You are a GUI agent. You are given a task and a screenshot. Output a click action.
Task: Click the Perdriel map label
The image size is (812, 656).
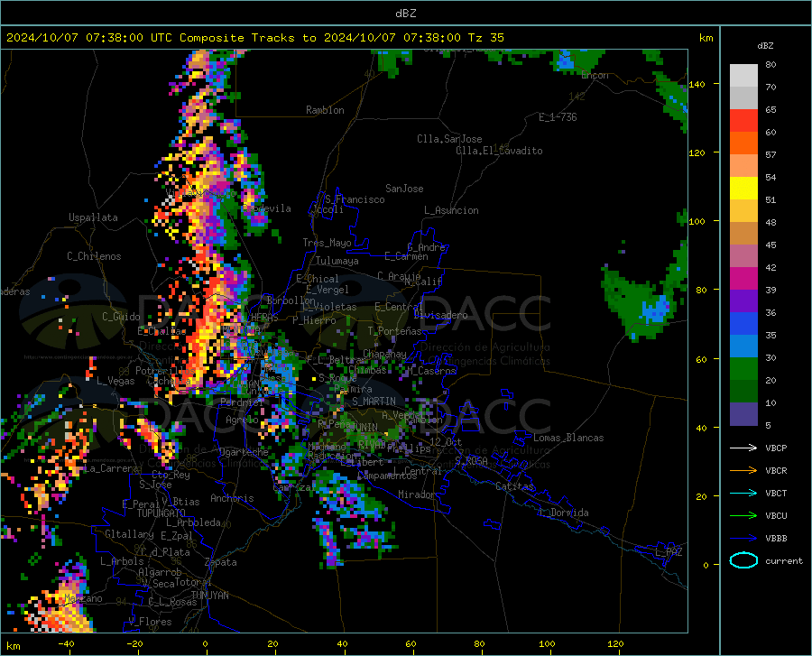point(241,402)
